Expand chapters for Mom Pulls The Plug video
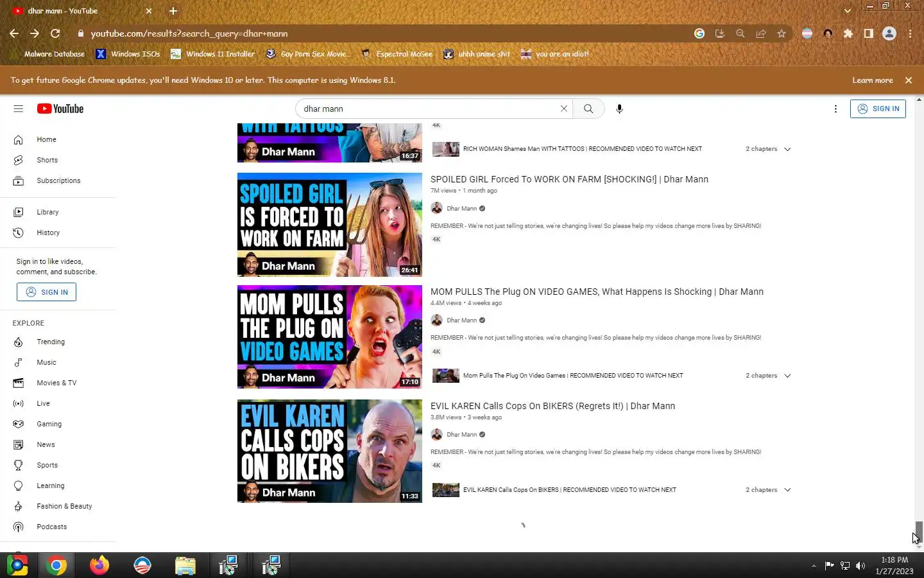Viewport: 924px width, 578px height. 787,376
